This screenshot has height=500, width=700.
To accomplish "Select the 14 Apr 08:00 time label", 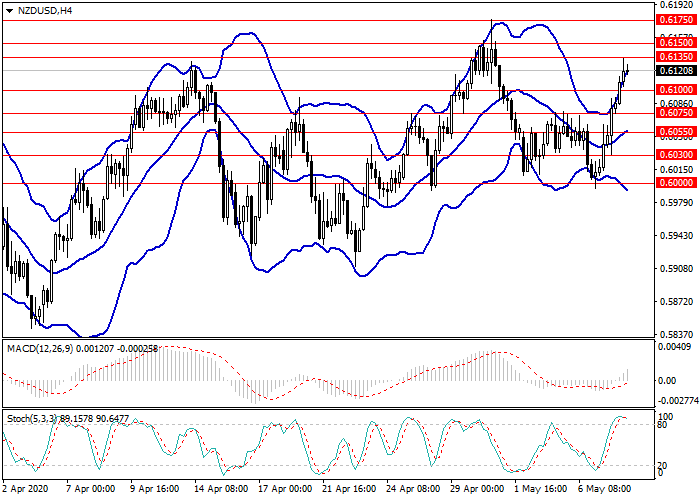I will [x=219, y=491].
